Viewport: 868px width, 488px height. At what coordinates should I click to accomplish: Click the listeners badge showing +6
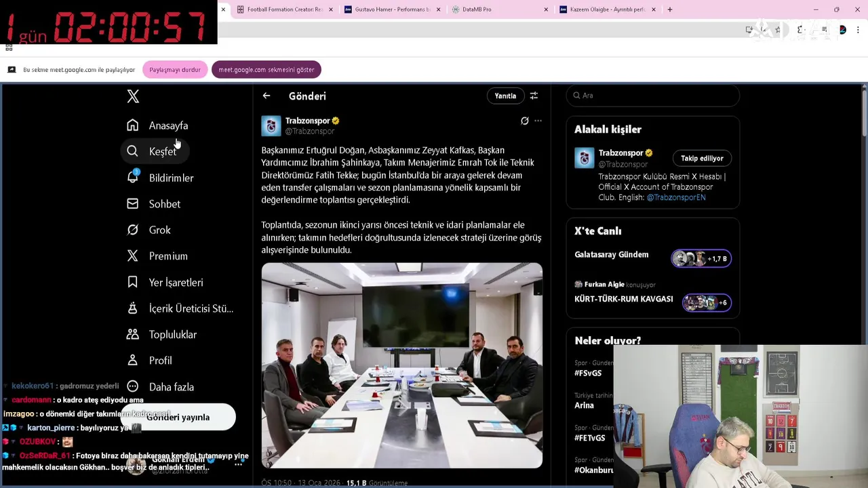tap(707, 303)
